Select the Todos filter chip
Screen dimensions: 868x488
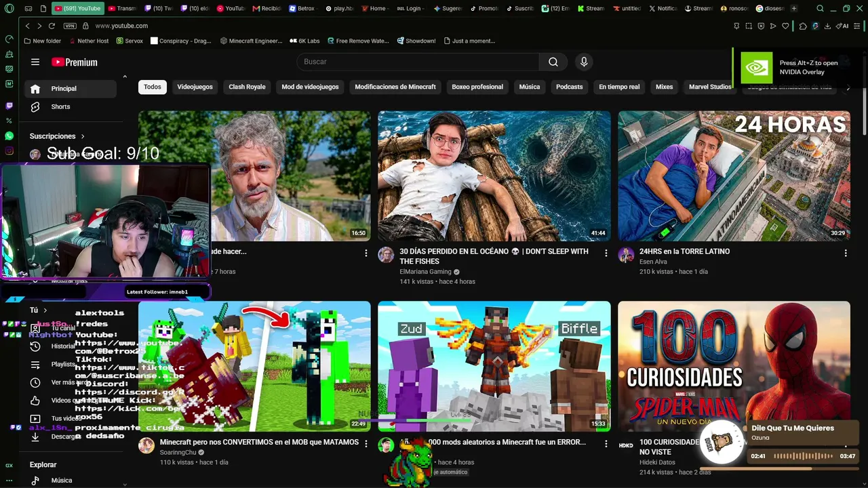[153, 87]
